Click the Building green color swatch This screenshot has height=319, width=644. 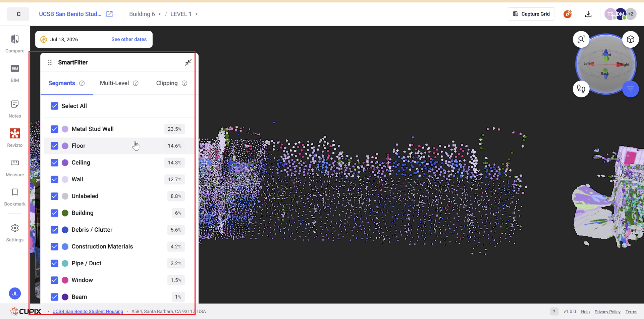pyautogui.click(x=65, y=213)
